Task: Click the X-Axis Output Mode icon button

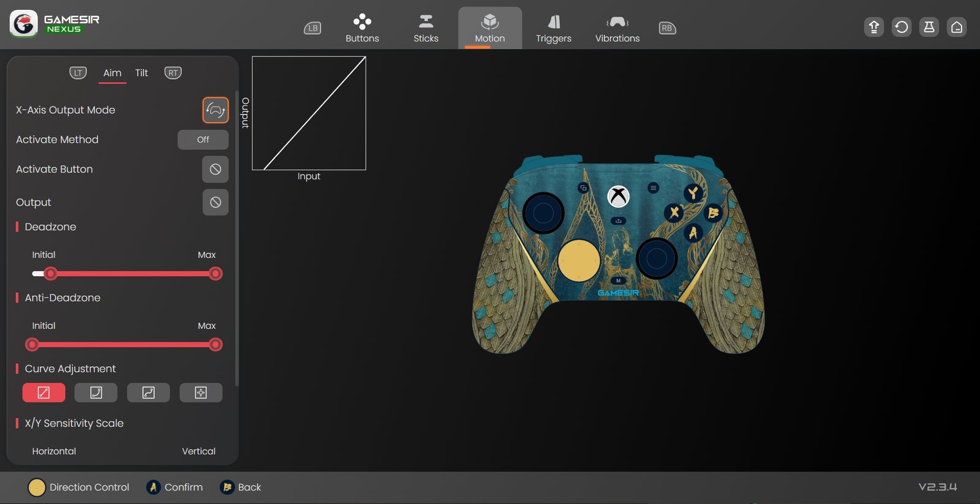Action: [215, 110]
